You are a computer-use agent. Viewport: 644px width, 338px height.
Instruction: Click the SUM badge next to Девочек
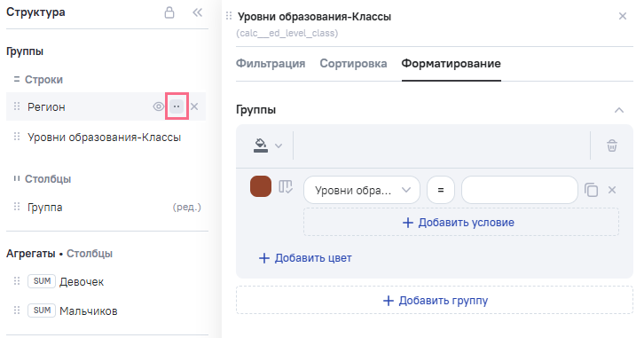tap(42, 281)
